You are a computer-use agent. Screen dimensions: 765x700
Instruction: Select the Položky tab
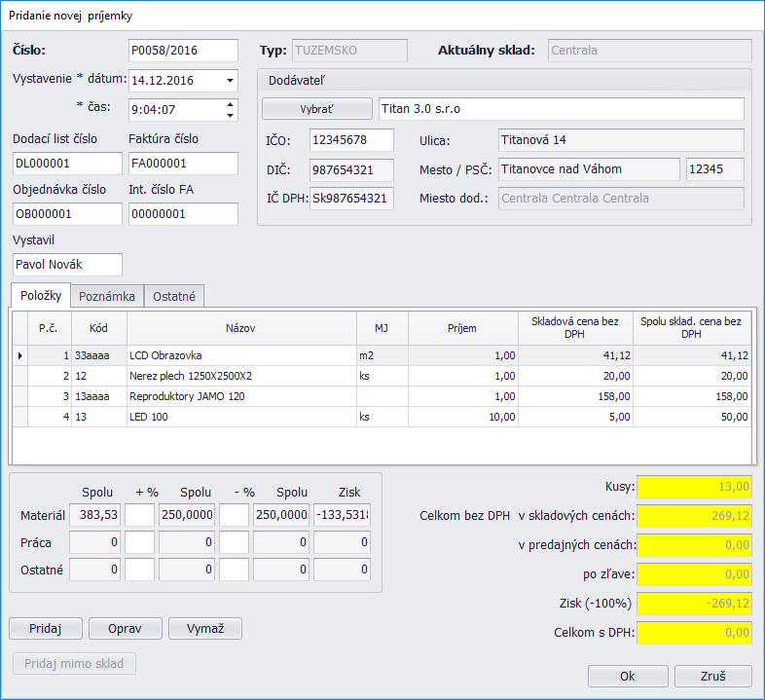[41, 295]
